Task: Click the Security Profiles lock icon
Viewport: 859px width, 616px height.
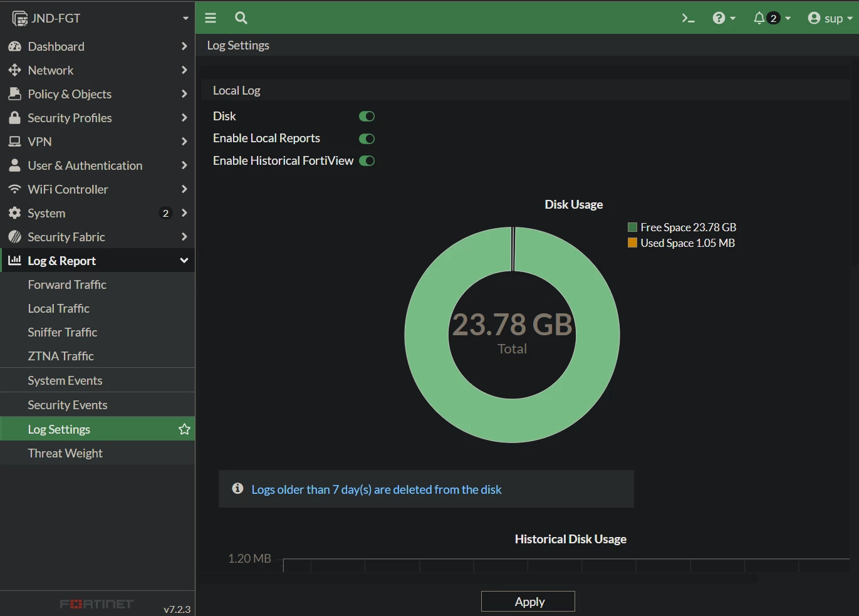Action: tap(14, 118)
